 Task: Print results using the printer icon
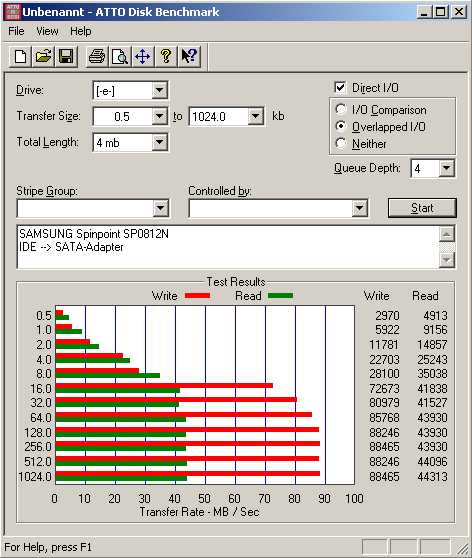click(97, 56)
